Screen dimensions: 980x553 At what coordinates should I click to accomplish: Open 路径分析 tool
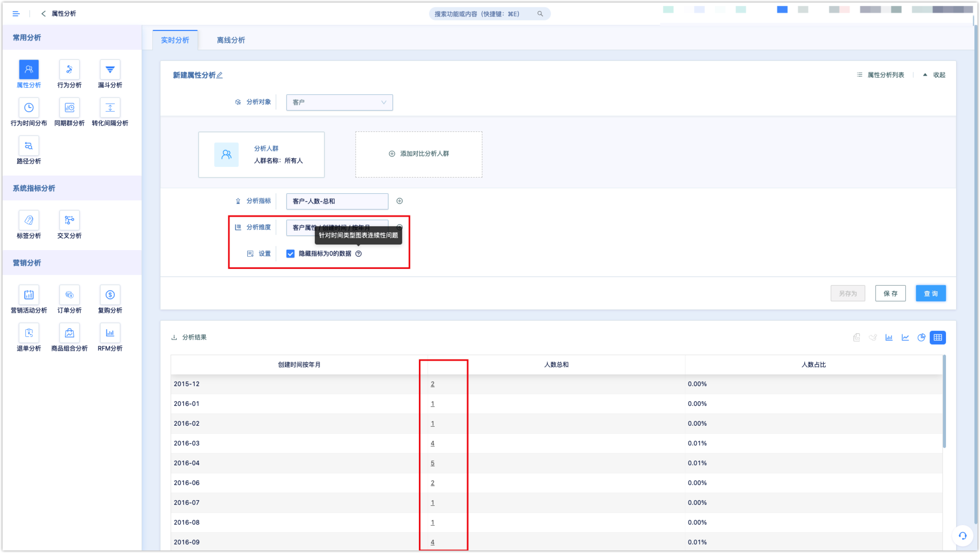pyautogui.click(x=28, y=150)
